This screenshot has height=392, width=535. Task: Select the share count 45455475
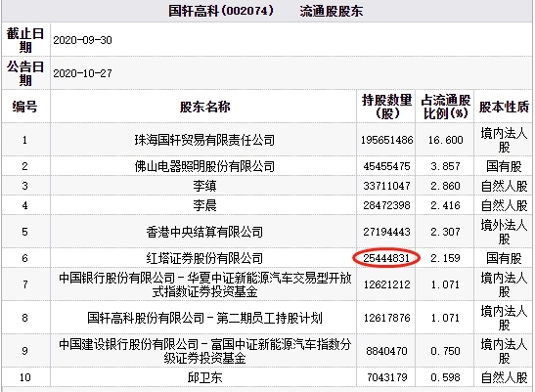point(387,166)
